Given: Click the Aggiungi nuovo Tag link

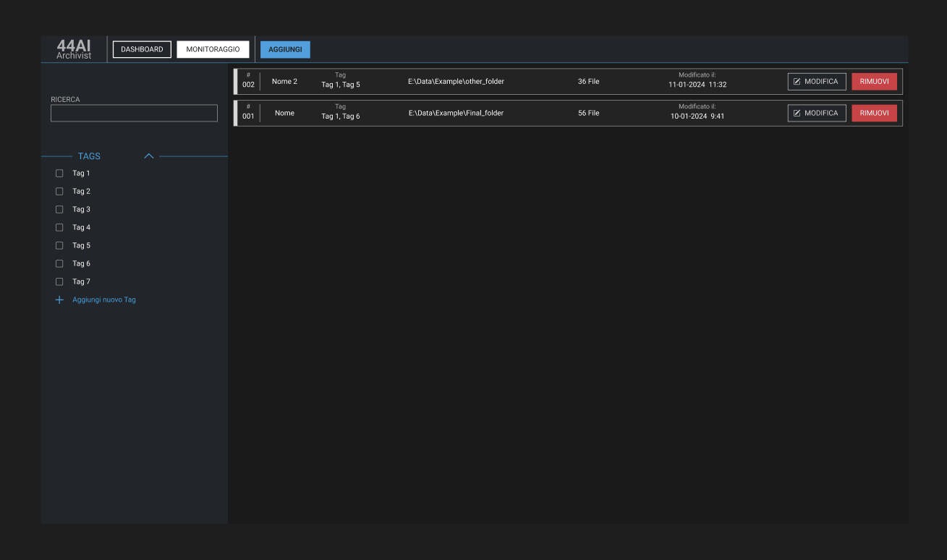Looking at the screenshot, I should click(104, 300).
